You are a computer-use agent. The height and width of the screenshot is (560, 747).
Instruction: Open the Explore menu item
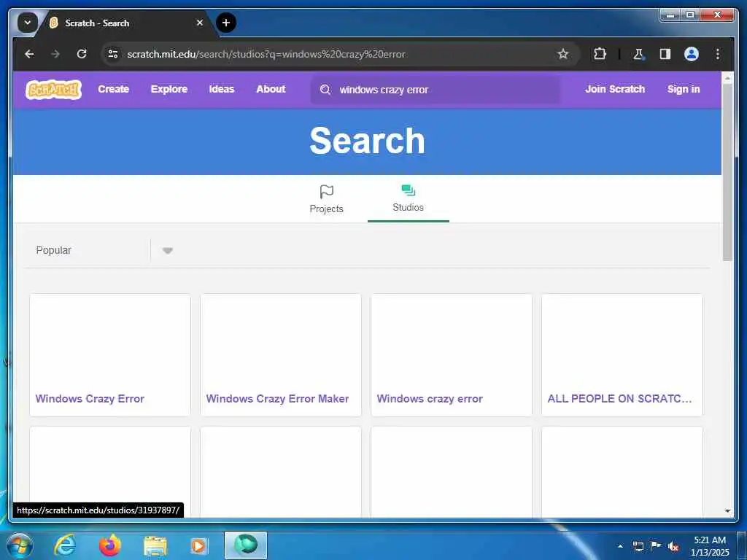pos(169,89)
